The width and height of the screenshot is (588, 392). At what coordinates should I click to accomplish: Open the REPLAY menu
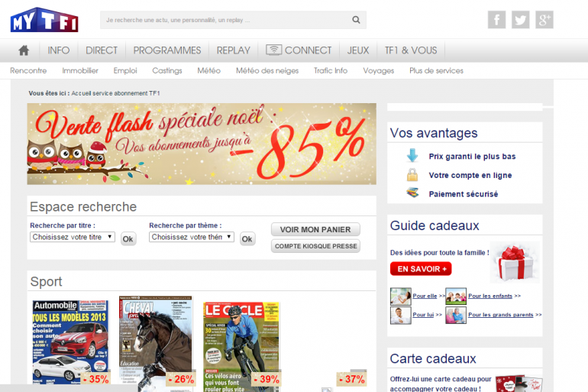click(x=233, y=50)
